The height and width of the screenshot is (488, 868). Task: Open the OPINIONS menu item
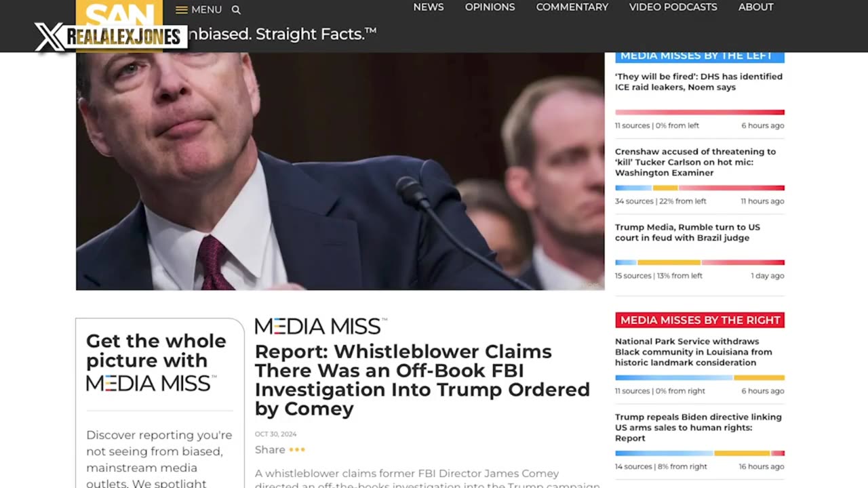pyautogui.click(x=490, y=7)
